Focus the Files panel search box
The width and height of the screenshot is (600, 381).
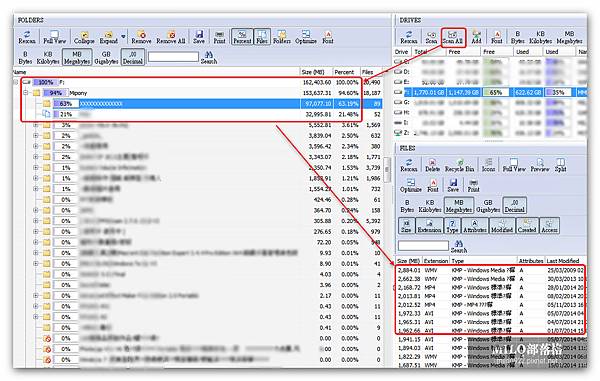point(423,246)
